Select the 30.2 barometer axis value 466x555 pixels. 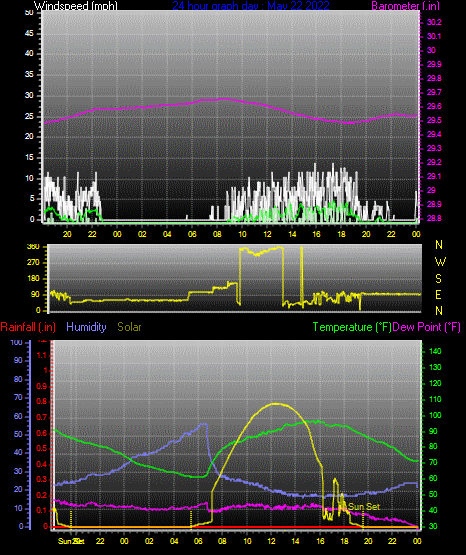click(x=434, y=22)
